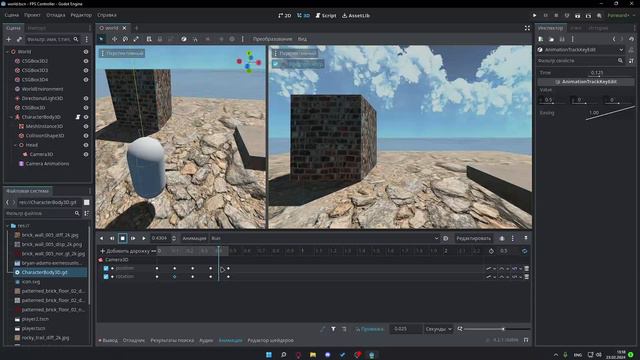
Task: Play the current scene with the clapper icon
Action: click(x=578, y=16)
